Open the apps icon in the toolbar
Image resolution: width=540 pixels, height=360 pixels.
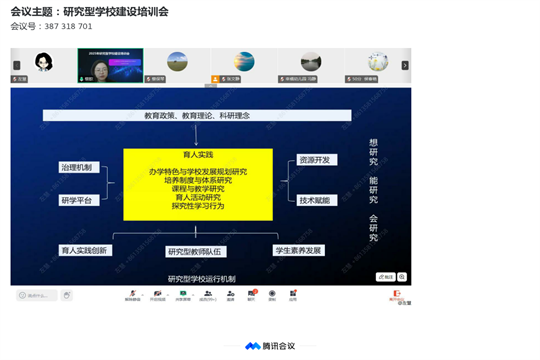pos(293,293)
